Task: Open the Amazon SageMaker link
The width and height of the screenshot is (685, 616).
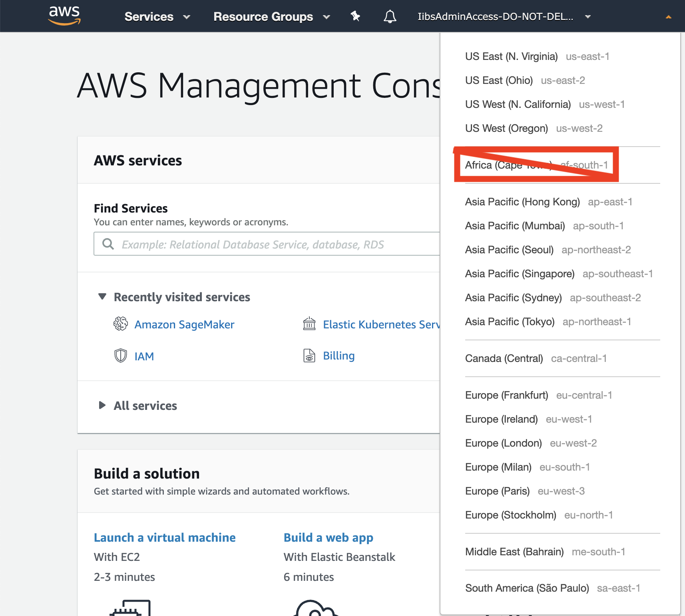Action: coord(184,324)
